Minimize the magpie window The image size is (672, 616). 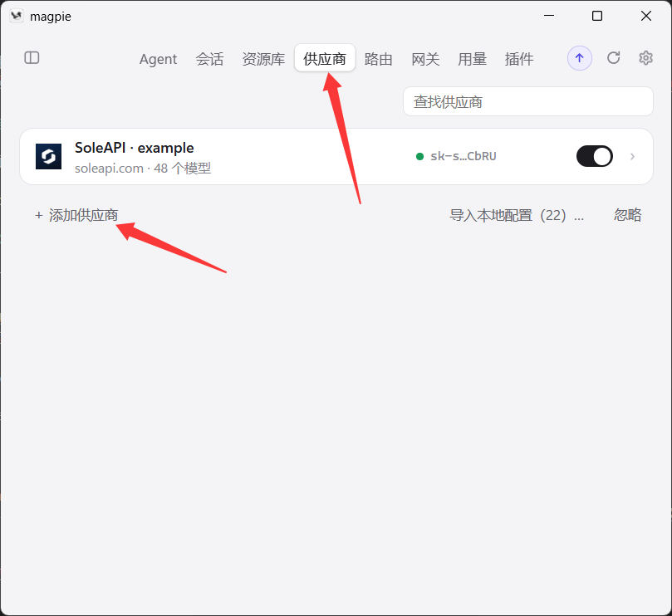tap(549, 16)
